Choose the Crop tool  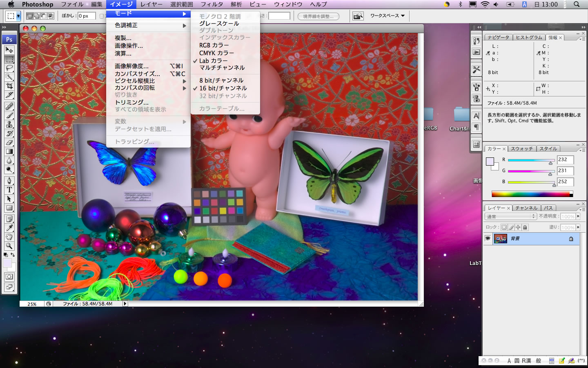9,86
